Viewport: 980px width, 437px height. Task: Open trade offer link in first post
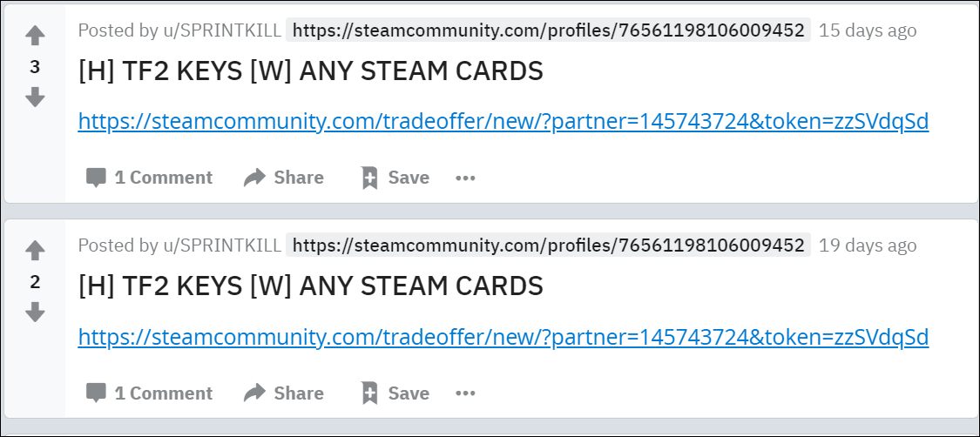pyautogui.click(x=504, y=121)
